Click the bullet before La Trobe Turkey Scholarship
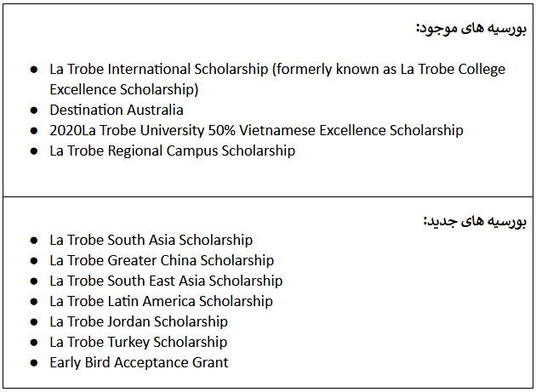Screen dimensions: 536x392 (34, 343)
